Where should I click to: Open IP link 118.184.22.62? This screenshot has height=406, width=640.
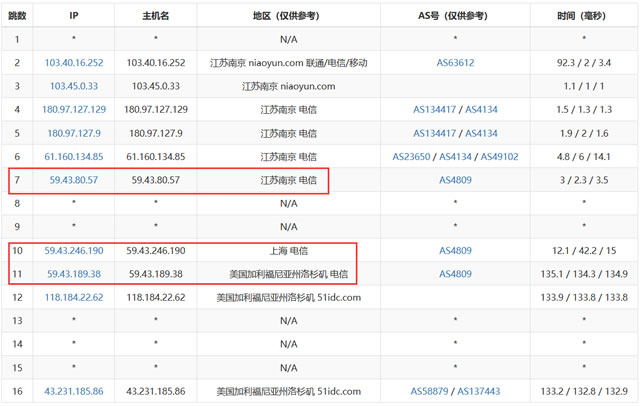73,297
